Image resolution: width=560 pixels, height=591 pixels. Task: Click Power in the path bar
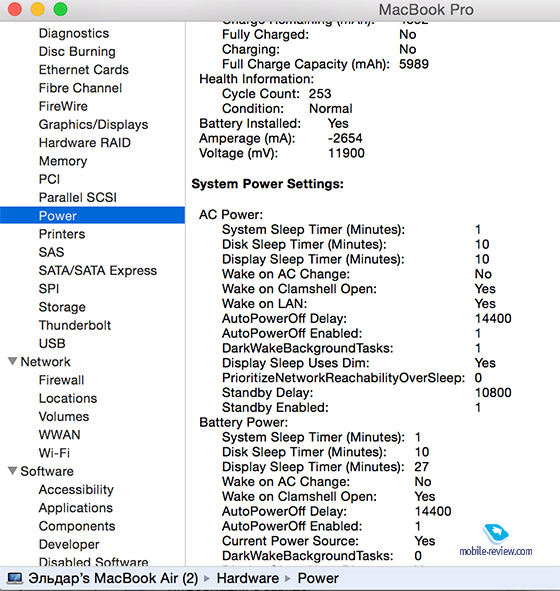tap(318, 578)
